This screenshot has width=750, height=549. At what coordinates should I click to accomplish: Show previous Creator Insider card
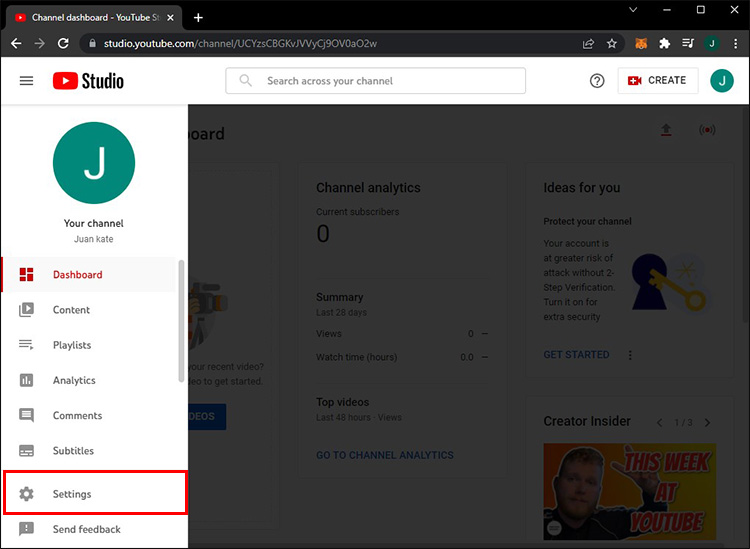coord(660,422)
